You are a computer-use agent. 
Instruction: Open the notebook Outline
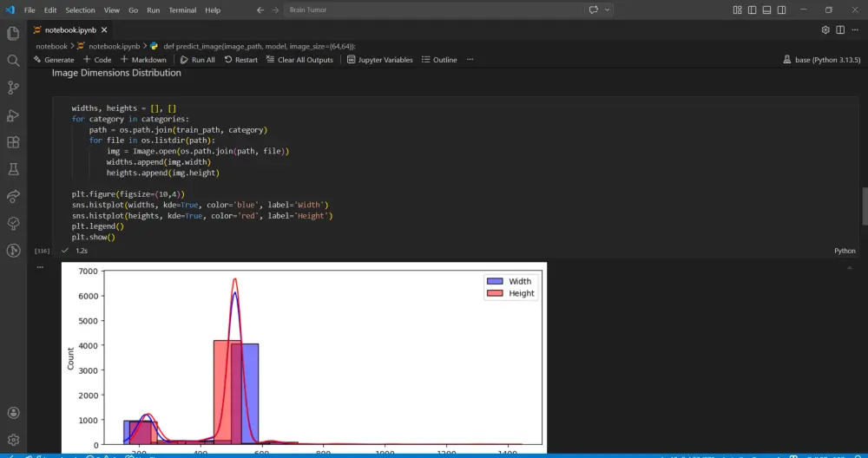coord(439,60)
